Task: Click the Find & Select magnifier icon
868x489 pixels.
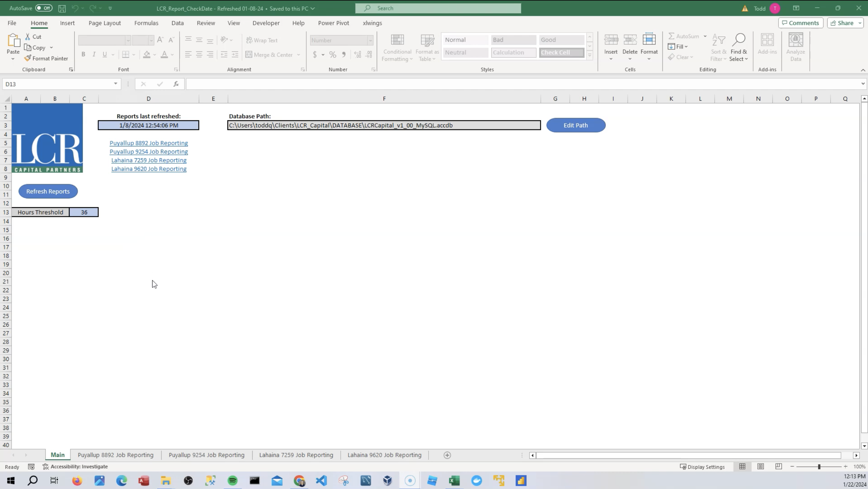Action: [738, 40]
